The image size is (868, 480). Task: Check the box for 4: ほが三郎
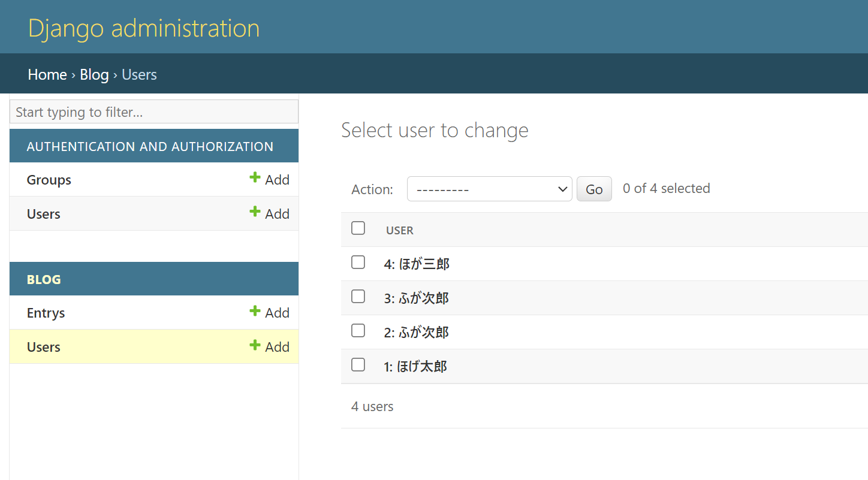[x=358, y=262]
